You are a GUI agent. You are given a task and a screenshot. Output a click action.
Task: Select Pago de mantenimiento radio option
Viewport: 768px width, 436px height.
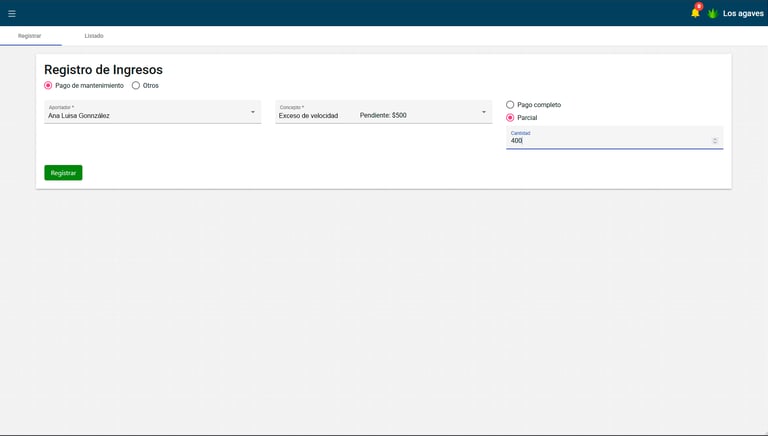coord(48,85)
